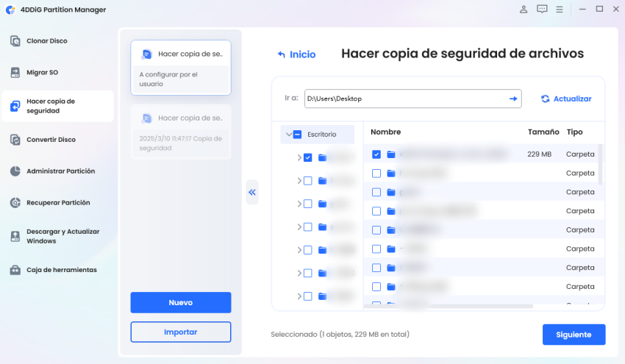Viewport: 625px width, 364px height.
Task: Click the Importar button
Action: tap(181, 332)
